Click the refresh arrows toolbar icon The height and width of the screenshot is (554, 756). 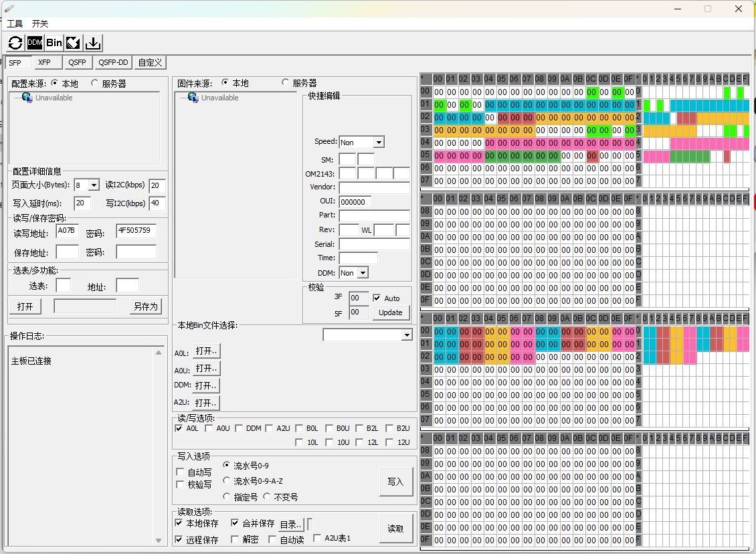(x=15, y=43)
